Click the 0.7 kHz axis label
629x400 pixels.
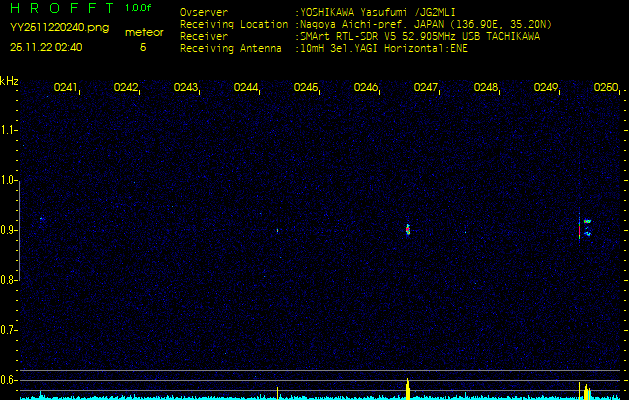pos(9,329)
